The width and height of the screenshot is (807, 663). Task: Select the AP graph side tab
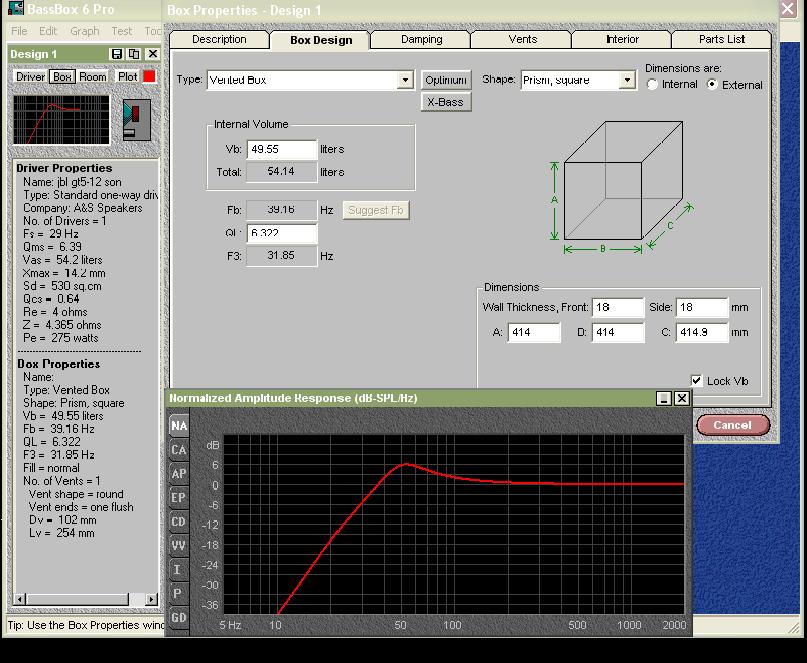tap(178, 474)
